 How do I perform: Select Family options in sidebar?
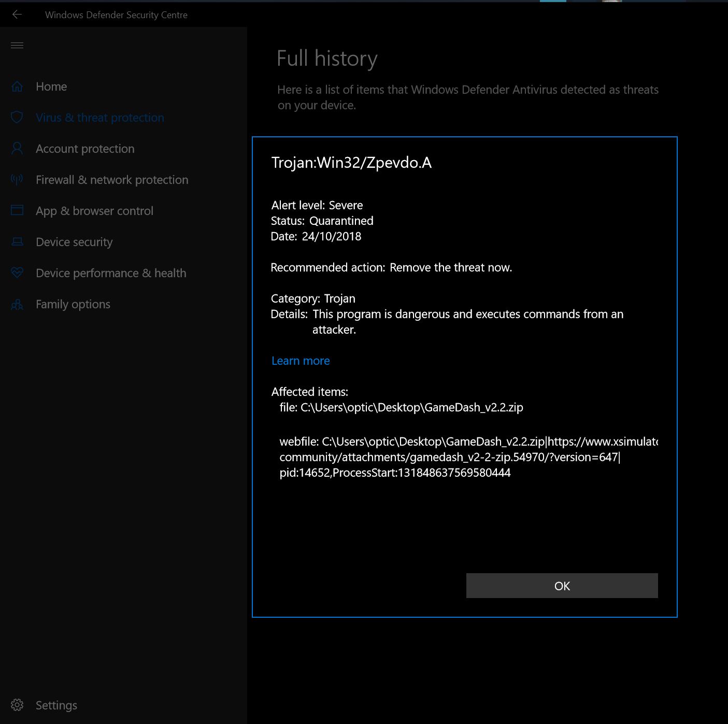point(73,304)
